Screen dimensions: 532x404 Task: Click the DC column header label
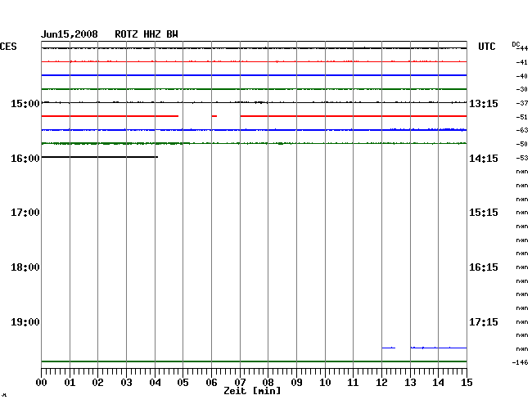coord(516,44)
